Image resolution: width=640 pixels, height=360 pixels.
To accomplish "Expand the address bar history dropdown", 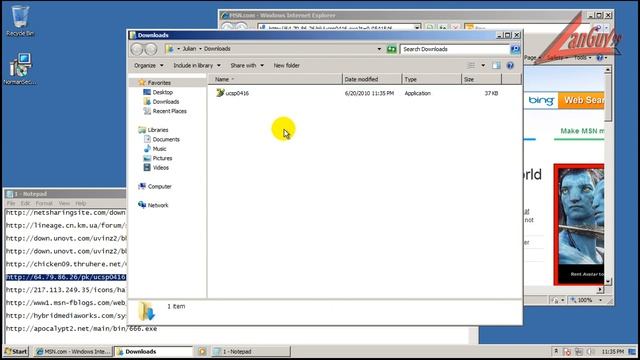I will tap(379, 49).
